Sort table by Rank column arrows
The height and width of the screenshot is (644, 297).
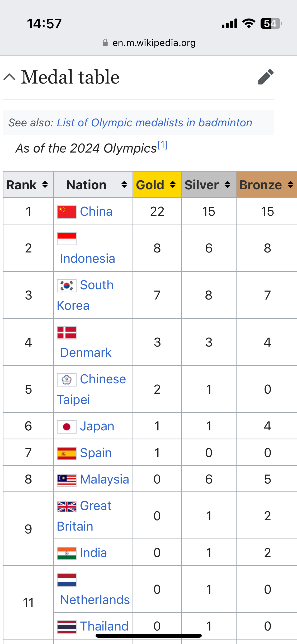click(x=45, y=185)
